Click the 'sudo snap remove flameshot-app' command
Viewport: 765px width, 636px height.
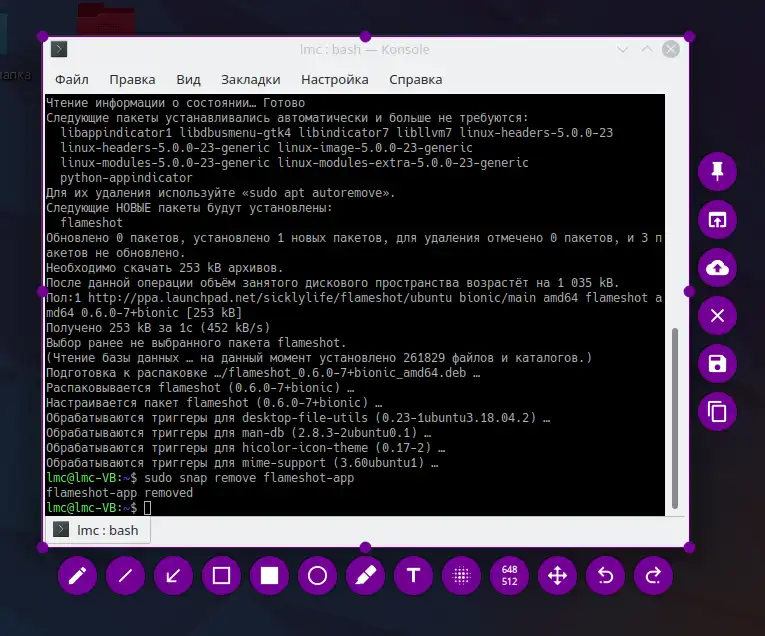click(249, 477)
